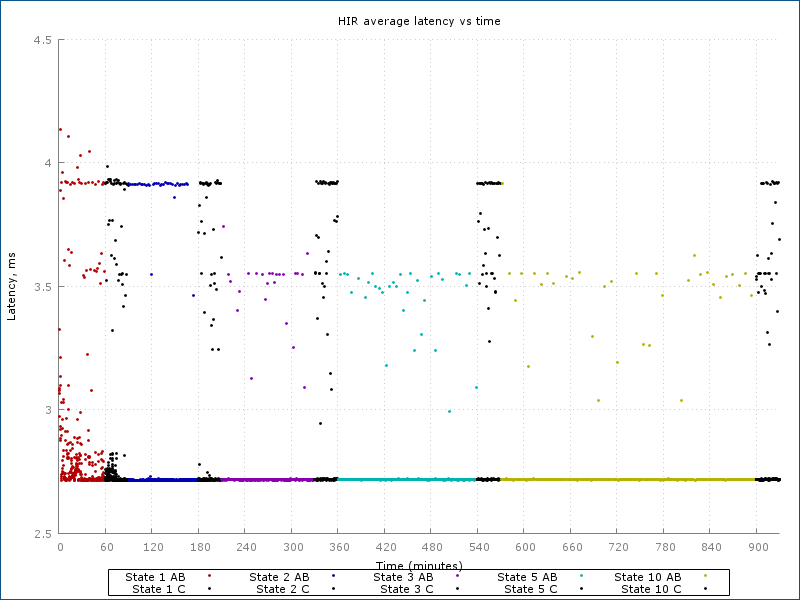The height and width of the screenshot is (600, 800).
Task: Click the red State 1 AB legend marker
Action: pos(209,576)
